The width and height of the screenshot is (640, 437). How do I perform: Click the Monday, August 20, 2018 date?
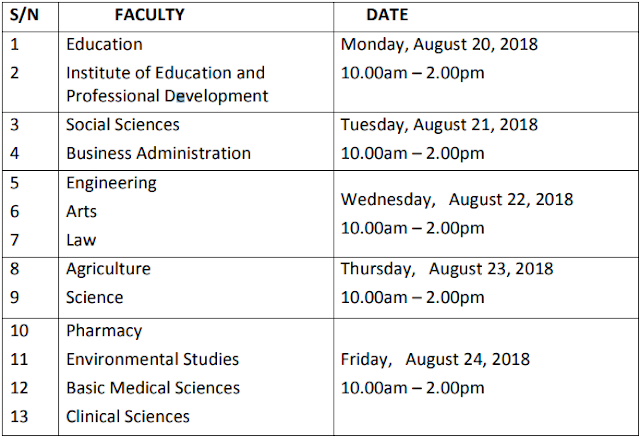(439, 45)
